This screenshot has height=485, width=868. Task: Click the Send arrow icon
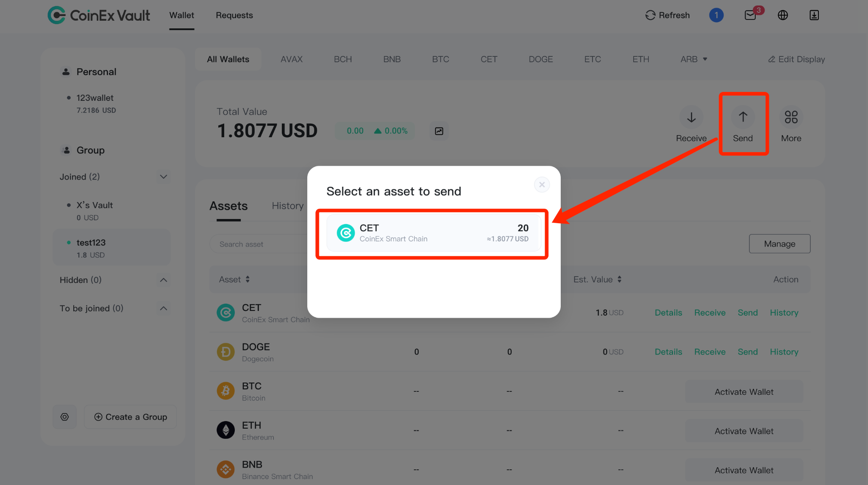(743, 117)
